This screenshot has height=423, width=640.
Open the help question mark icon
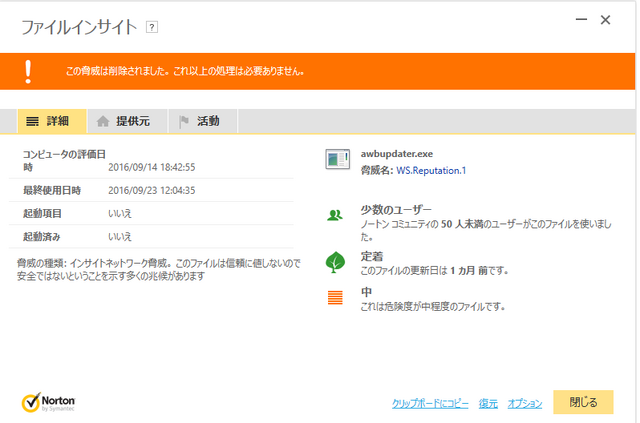tap(152, 27)
